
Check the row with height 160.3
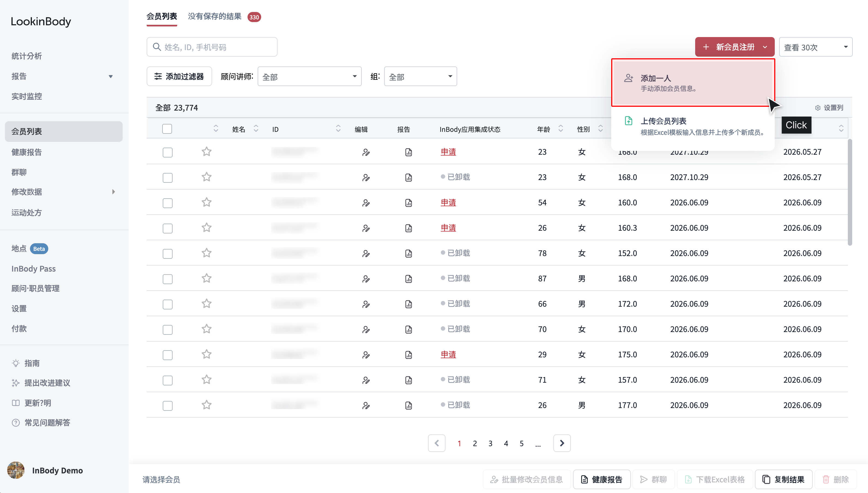click(167, 228)
